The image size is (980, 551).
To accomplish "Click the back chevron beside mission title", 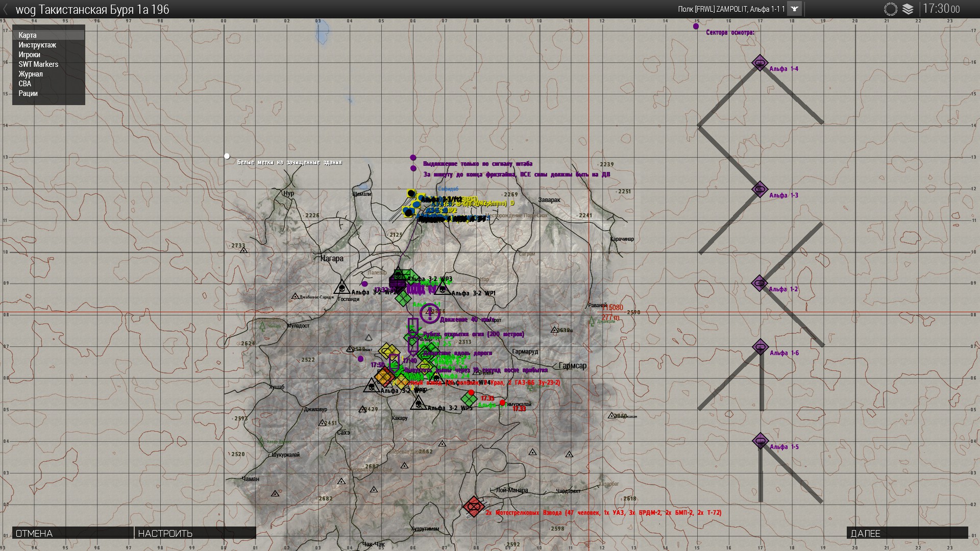I will click(x=6, y=9).
